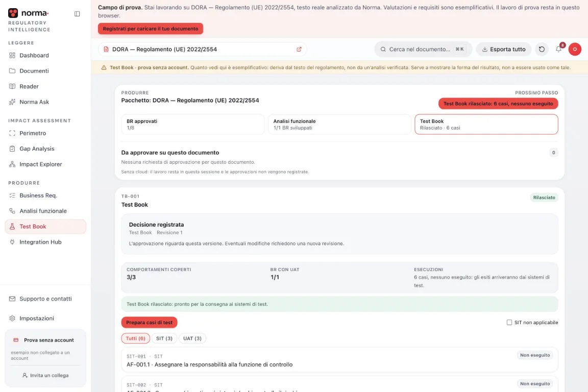Open the BR approvati 1/8 step card

pos(193,125)
